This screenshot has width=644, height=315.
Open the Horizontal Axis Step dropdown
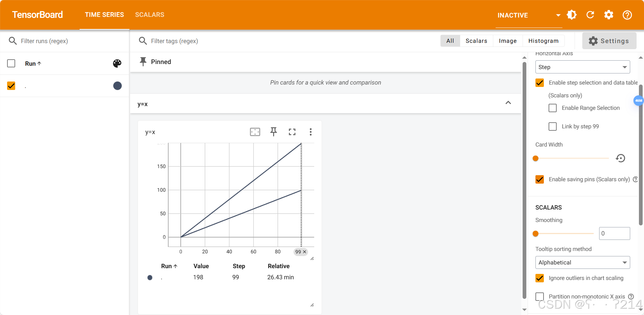[x=583, y=67]
